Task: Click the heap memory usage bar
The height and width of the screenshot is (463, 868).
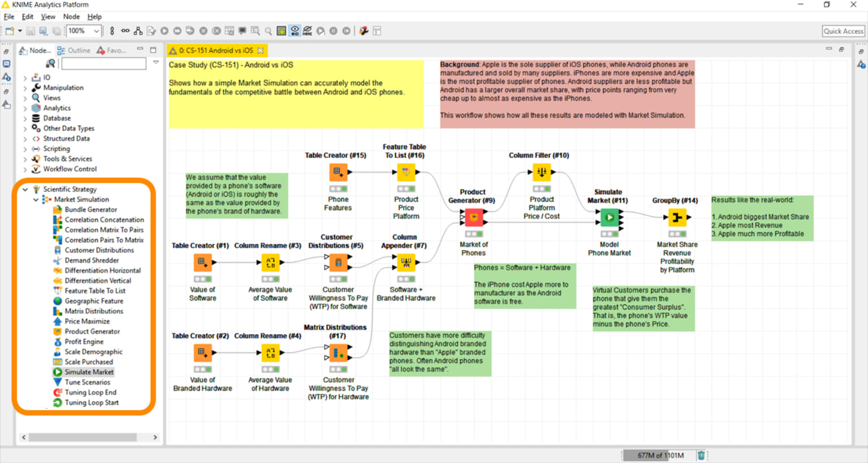Action: [x=659, y=455]
